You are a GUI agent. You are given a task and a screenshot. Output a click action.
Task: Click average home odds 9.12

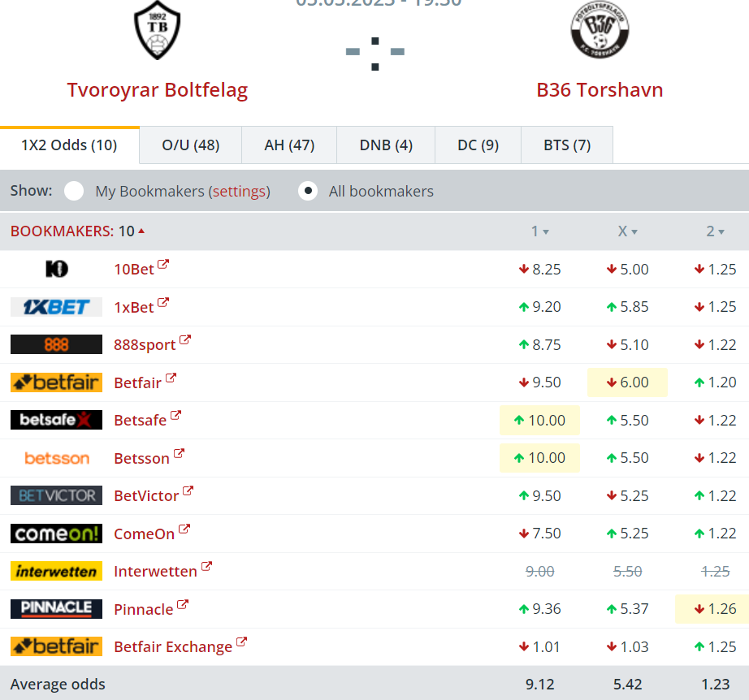click(539, 685)
